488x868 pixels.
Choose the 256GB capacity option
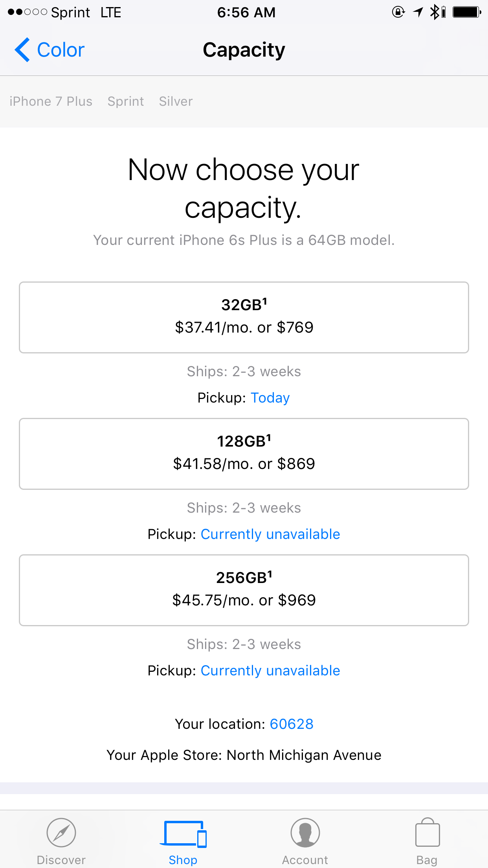coord(244,590)
